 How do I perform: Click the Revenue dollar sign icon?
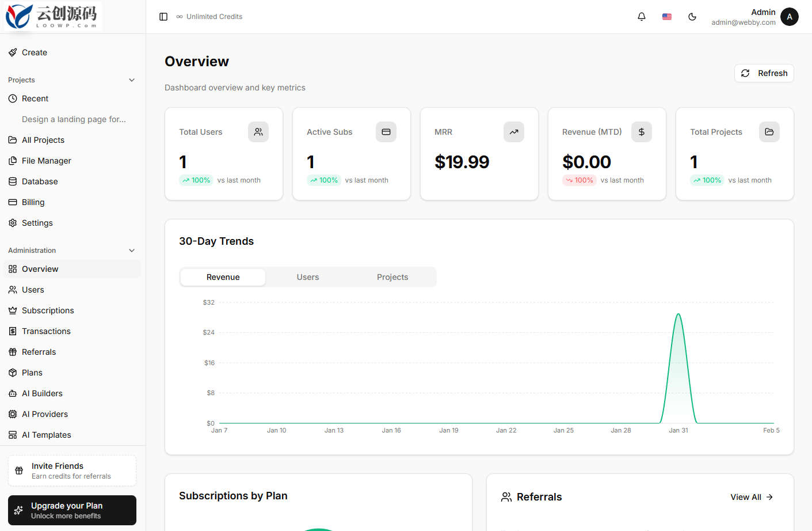point(642,132)
